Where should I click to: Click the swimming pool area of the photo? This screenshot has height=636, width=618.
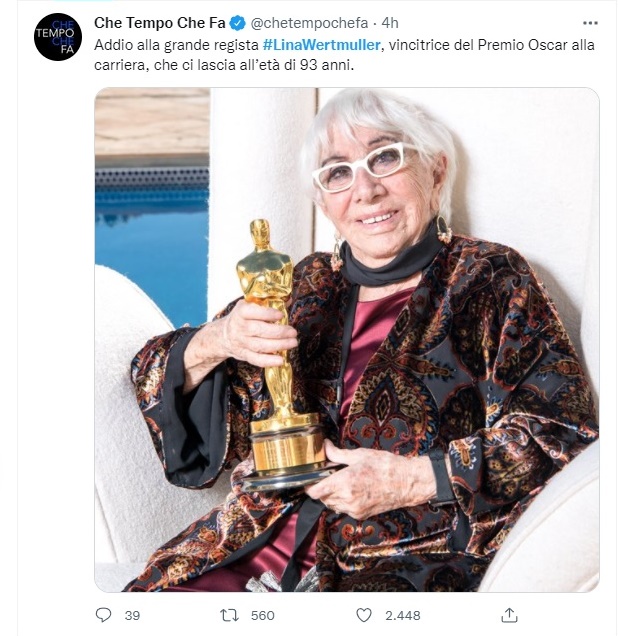point(152,243)
